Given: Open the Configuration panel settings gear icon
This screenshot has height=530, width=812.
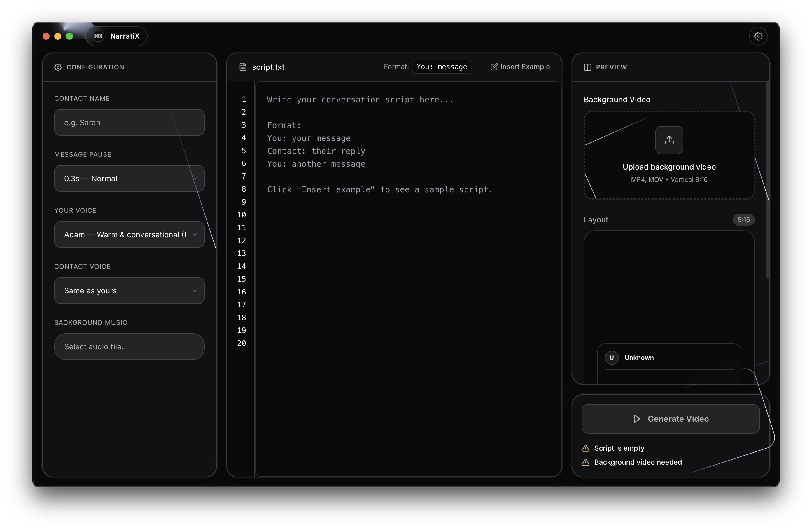Looking at the screenshot, I should 58,67.
